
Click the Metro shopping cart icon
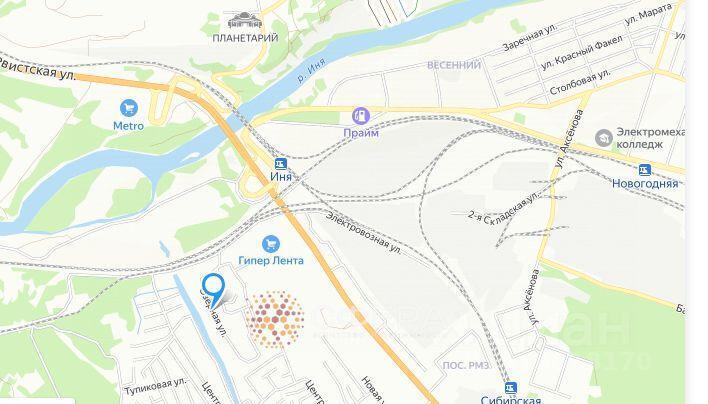tap(129, 108)
